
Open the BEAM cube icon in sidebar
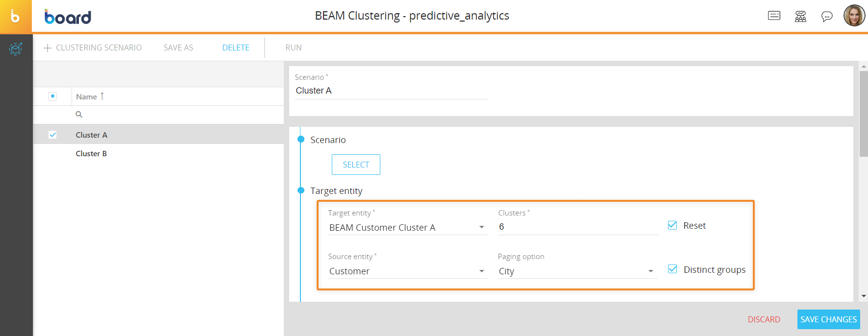[x=16, y=48]
